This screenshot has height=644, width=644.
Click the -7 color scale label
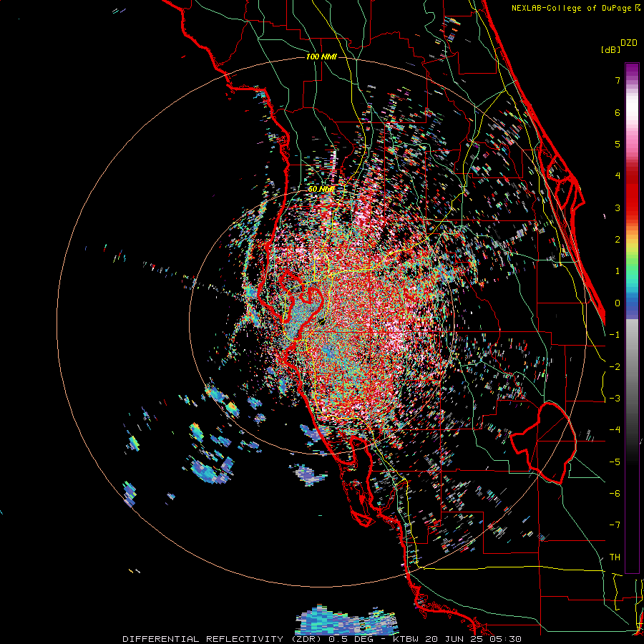[615, 525]
